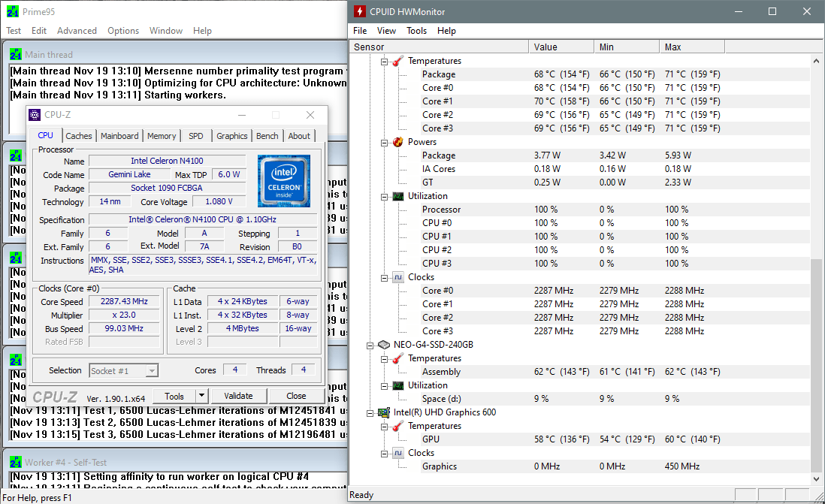The height and width of the screenshot is (504, 825).
Task: Collapse the CPU Utilization tree node
Action: [x=384, y=197]
